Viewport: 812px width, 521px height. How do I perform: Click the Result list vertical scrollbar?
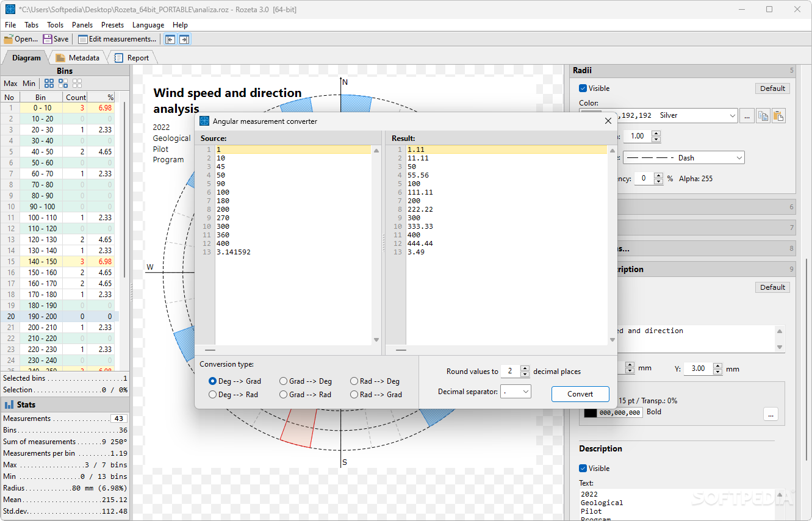pos(612,245)
